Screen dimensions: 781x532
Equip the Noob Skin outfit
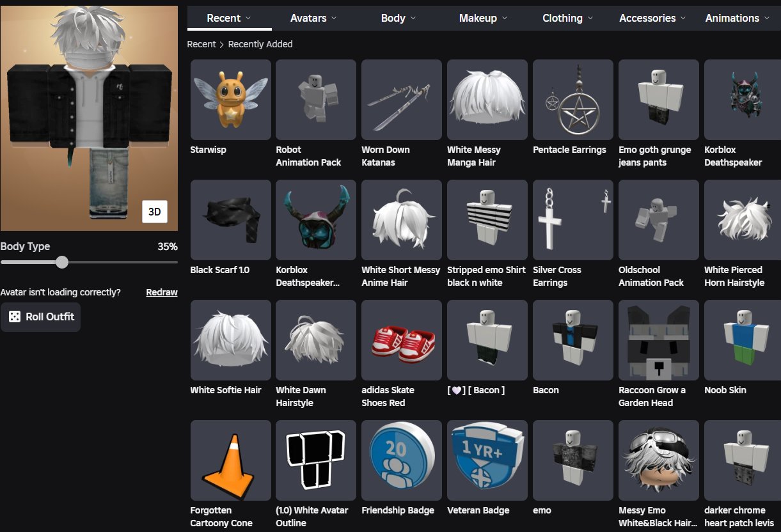[743, 340]
